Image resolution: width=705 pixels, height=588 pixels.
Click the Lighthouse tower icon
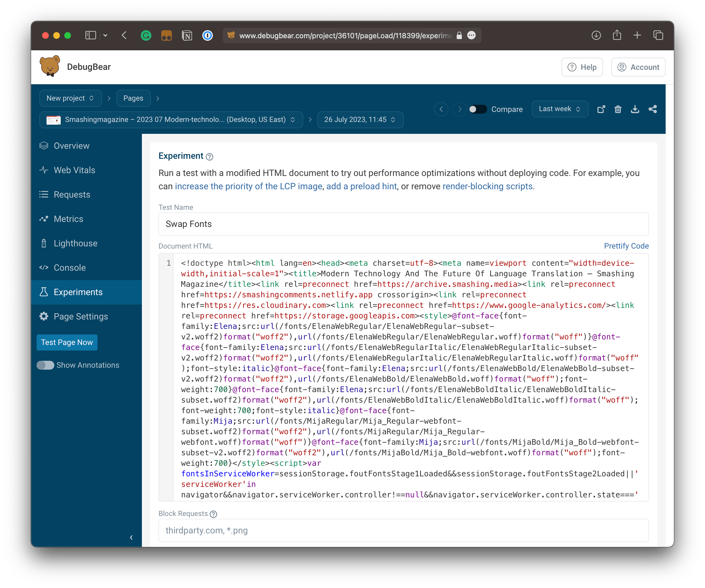click(44, 243)
